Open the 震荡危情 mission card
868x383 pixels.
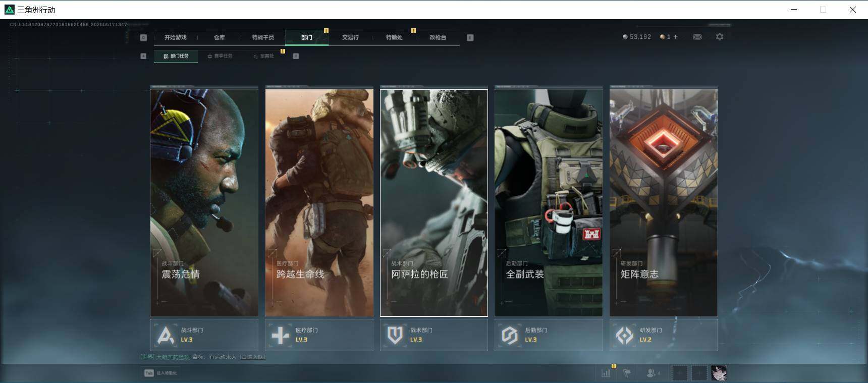point(204,203)
